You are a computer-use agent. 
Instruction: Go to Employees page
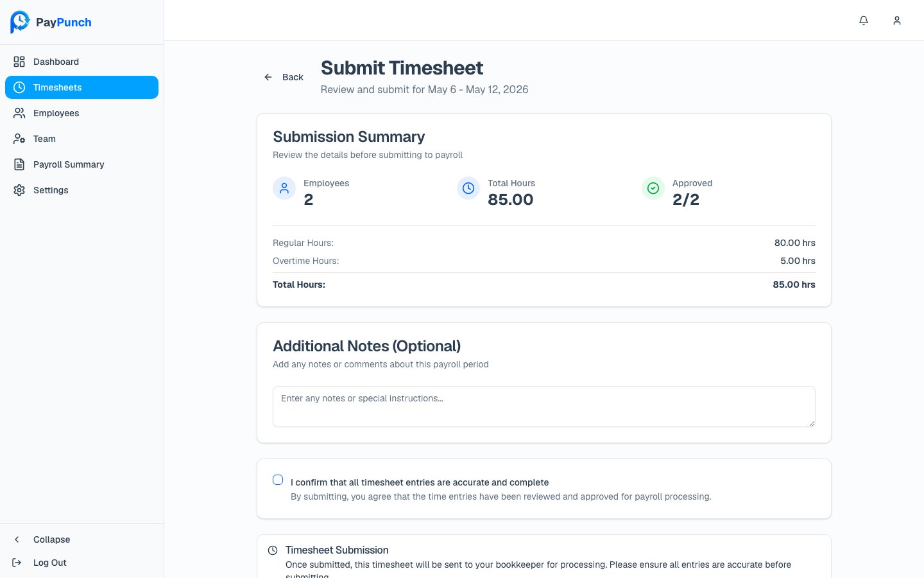click(81, 113)
